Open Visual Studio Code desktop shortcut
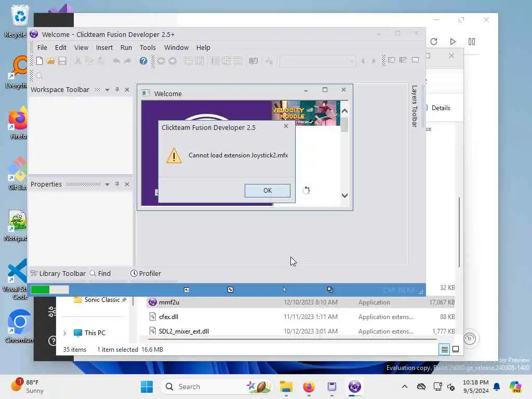This screenshot has width=532, height=399. point(16,279)
